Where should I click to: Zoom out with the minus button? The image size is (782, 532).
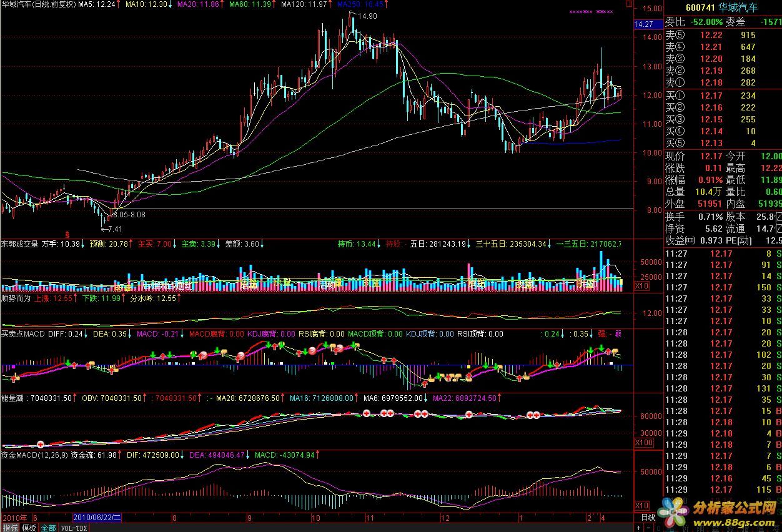click(648, 528)
